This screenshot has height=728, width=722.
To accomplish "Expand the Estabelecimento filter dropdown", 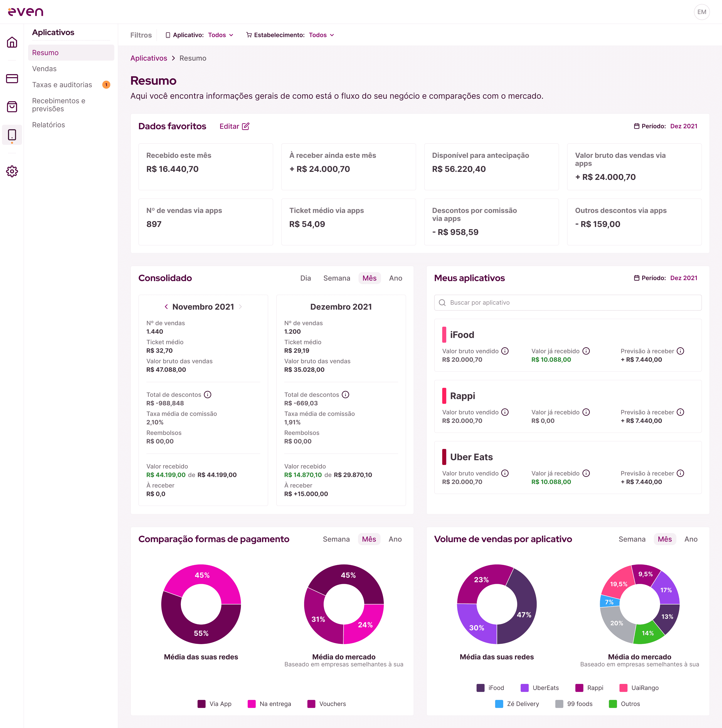I will coord(321,35).
